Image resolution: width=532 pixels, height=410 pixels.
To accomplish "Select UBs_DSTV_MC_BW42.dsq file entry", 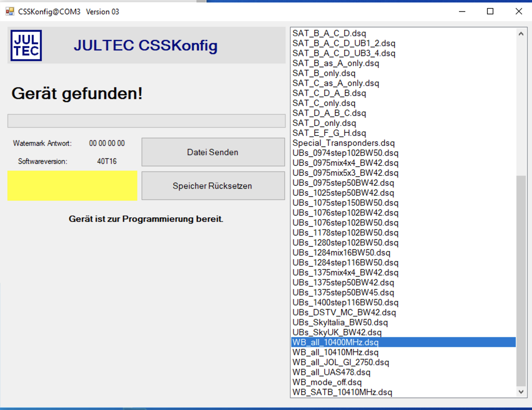I will click(344, 312).
